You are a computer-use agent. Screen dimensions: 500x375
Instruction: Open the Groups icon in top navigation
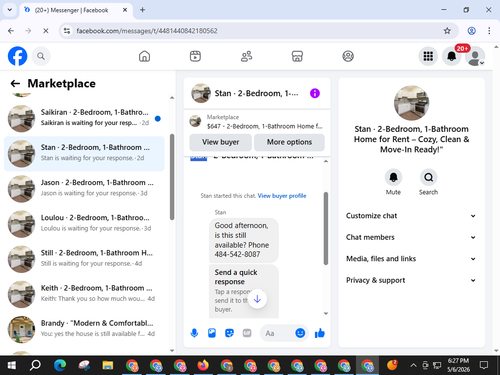point(348,56)
